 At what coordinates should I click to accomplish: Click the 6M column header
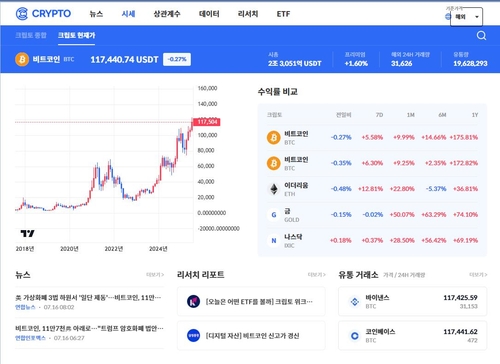pos(442,115)
